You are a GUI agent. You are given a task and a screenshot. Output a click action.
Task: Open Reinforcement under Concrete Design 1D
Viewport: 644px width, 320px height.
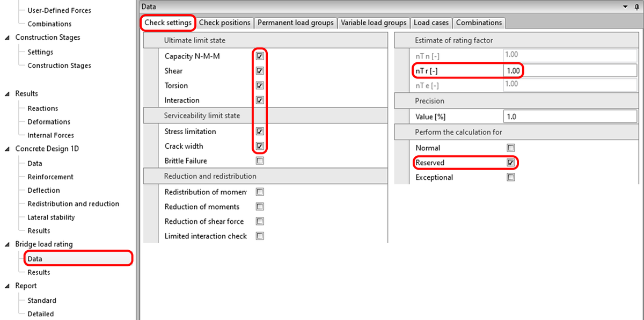coord(50,177)
